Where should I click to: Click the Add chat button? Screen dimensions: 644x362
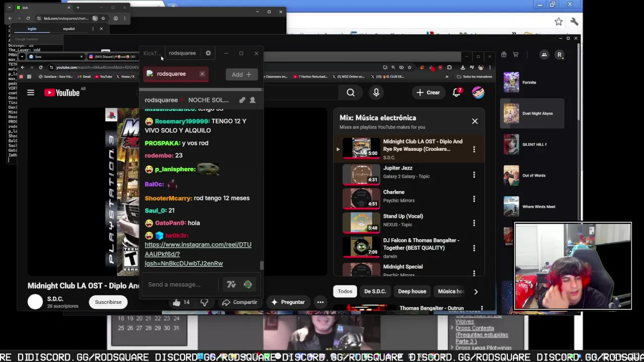pyautogui.click(x=242, y=74)
